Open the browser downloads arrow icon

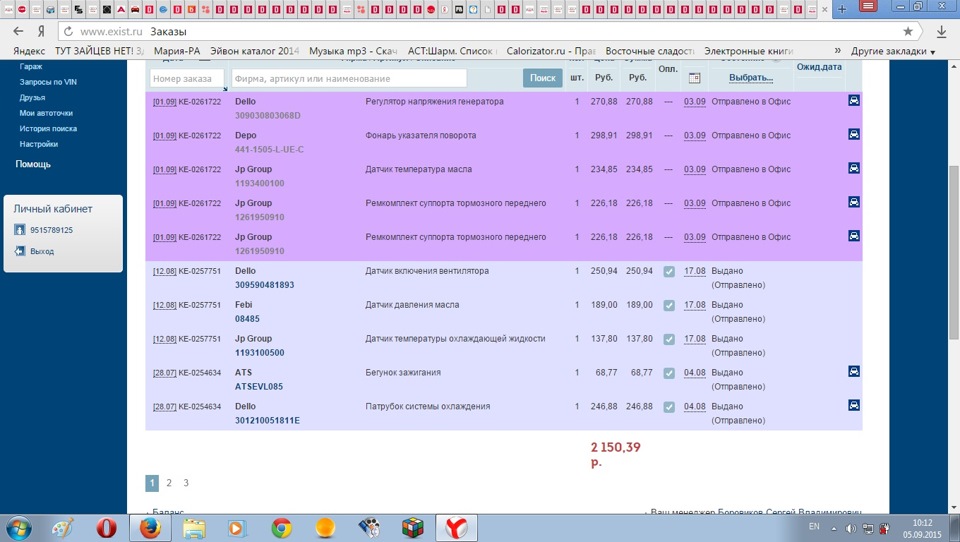click(x=942, y=32)
